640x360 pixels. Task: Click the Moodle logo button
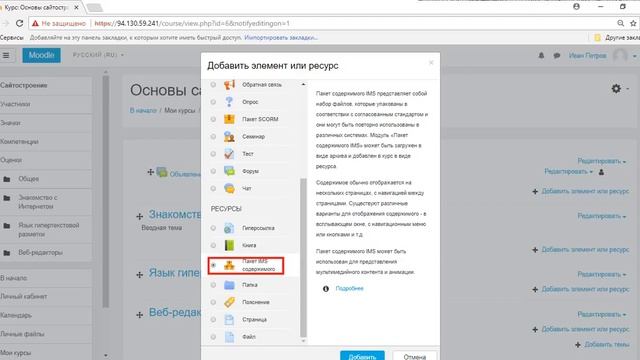[x=41, y=55]
